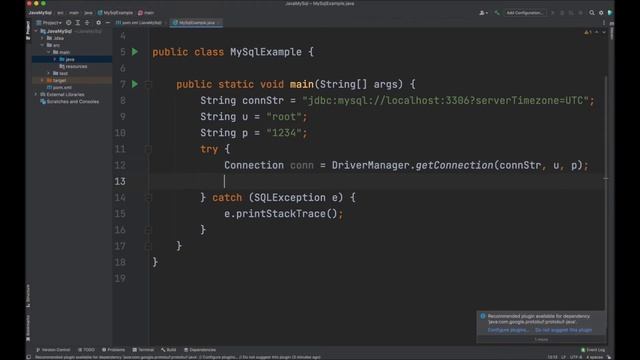Expand the .idea folder
The image size is (640, 360).
click(42, 38)
